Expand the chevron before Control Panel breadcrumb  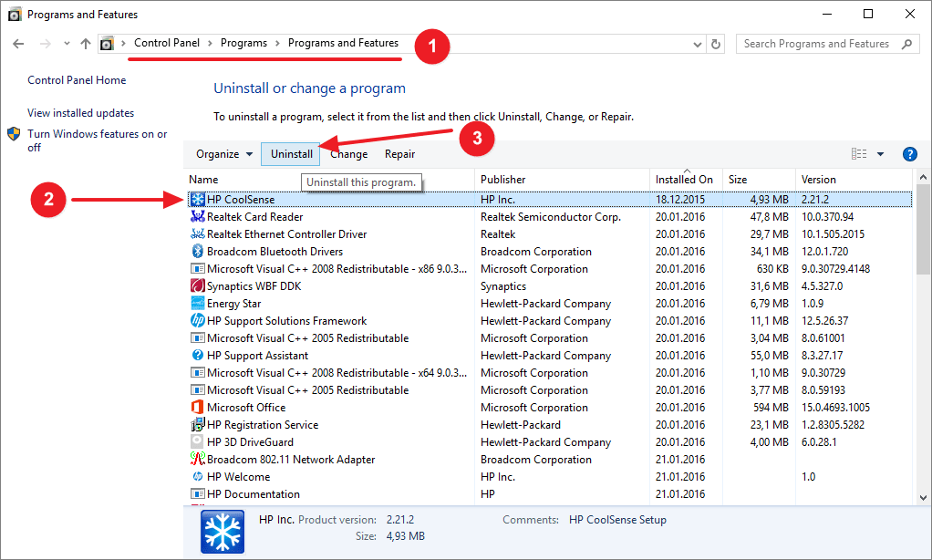click(124, 44)
